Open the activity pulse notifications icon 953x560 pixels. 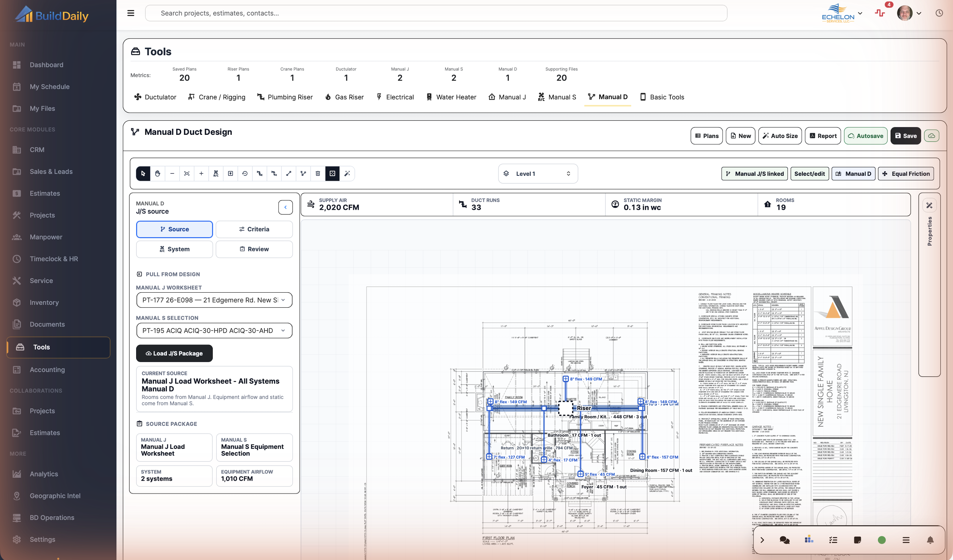coord(880,13)
